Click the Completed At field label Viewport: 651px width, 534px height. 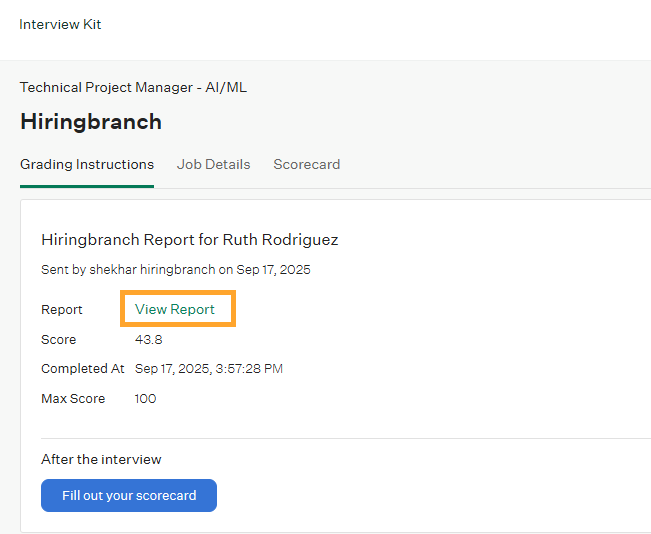(x=83, y=369)
